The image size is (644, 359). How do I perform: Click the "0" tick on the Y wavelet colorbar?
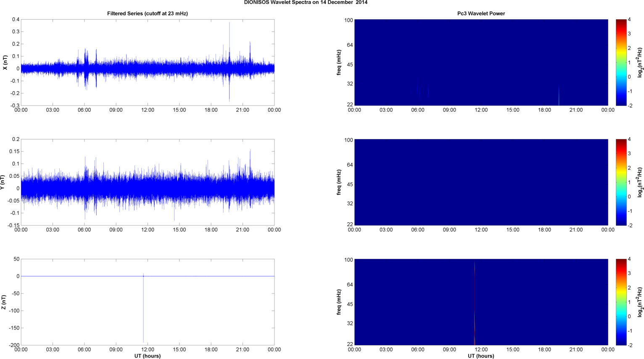(629, 196)
